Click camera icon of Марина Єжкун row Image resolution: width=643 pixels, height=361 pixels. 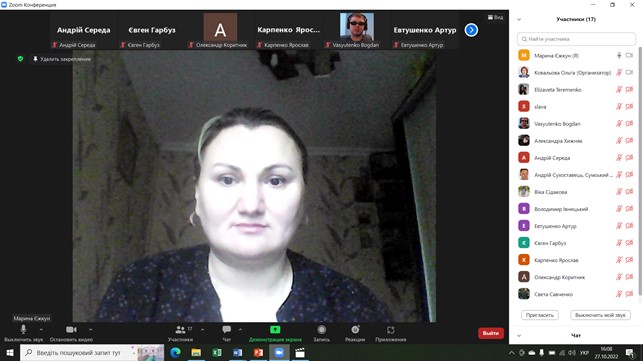pos(629,55)
